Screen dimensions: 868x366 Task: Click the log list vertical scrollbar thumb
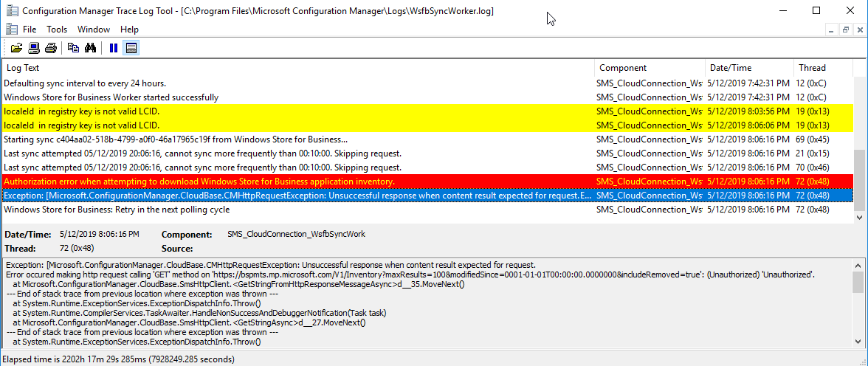pos(860,180)
